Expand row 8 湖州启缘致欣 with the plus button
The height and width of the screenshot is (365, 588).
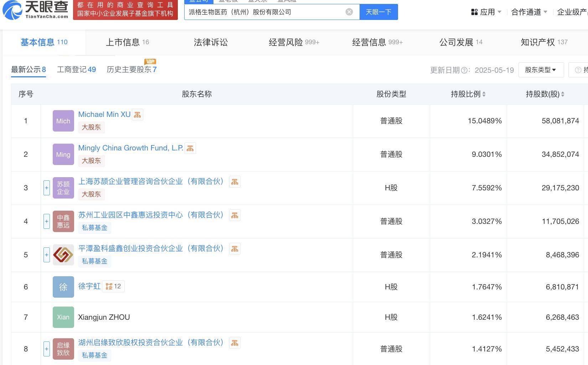(x=46, y=349)
